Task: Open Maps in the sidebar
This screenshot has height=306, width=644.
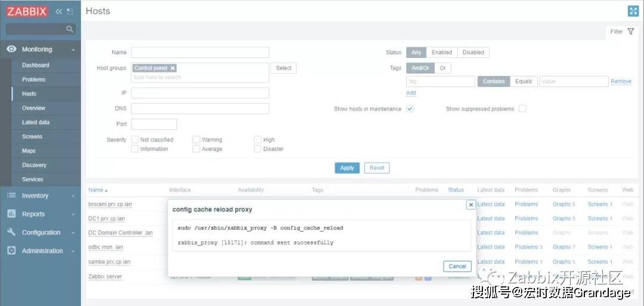Action: pyautogui.click(x=29, y=151)
